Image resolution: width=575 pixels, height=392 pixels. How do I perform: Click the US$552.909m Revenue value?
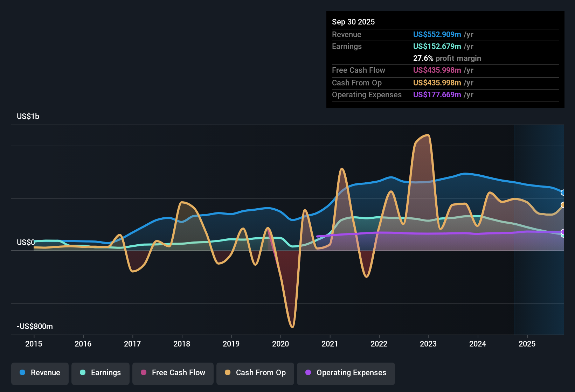click(x=437, y=34)
